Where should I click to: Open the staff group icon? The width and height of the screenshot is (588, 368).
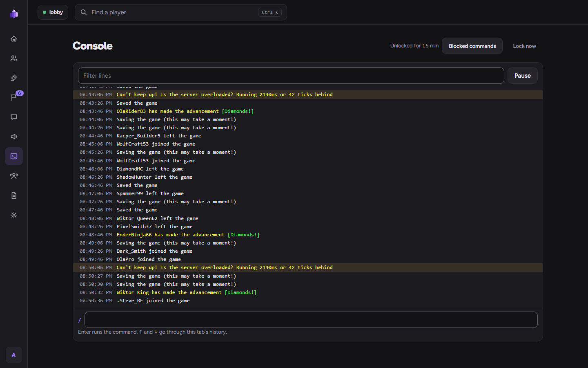[x=14, y=176]
